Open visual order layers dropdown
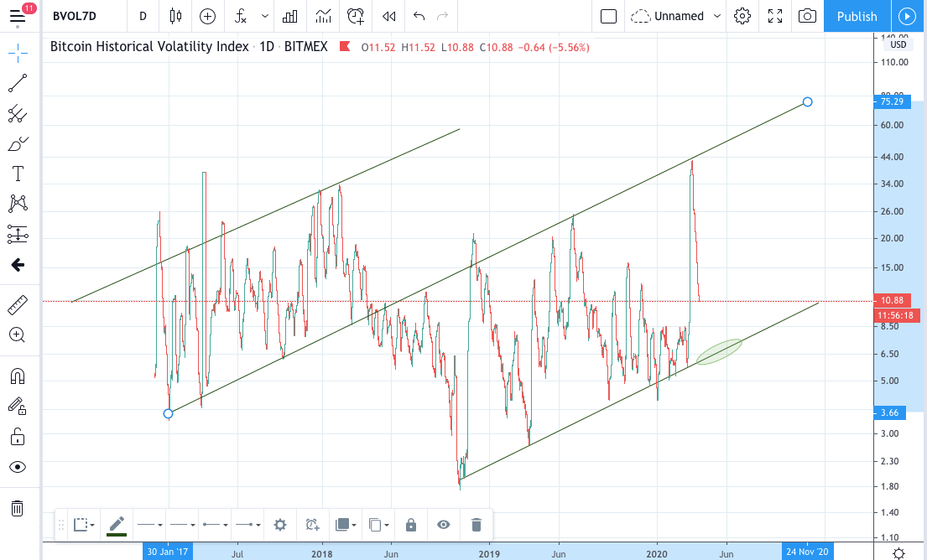 346,525
